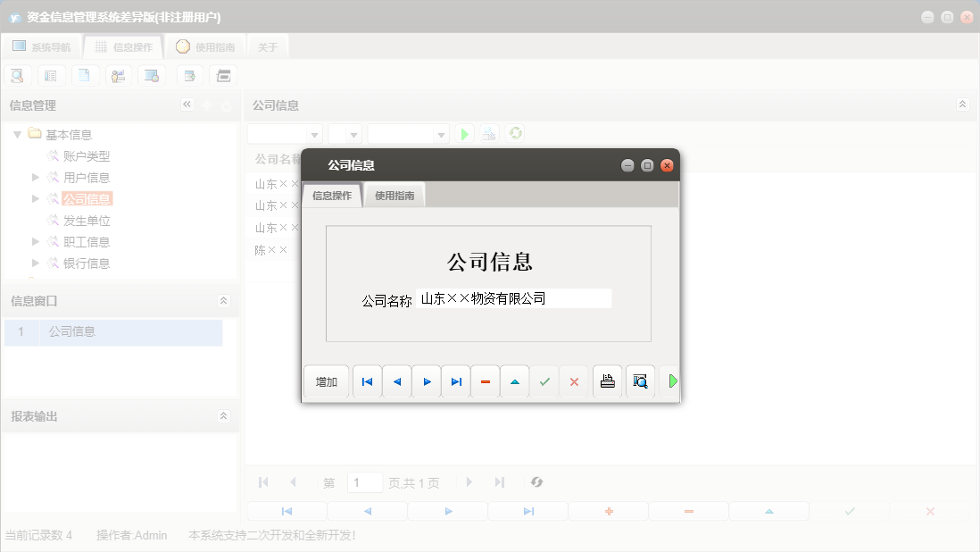Open the print preview icon in the dialog
This screenshot has height=552, width=980.
[x=640, y=381]
